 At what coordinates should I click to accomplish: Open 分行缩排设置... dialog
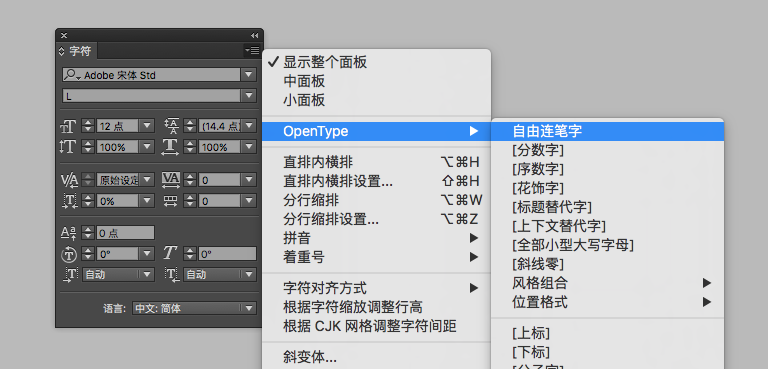pos(376,219)
